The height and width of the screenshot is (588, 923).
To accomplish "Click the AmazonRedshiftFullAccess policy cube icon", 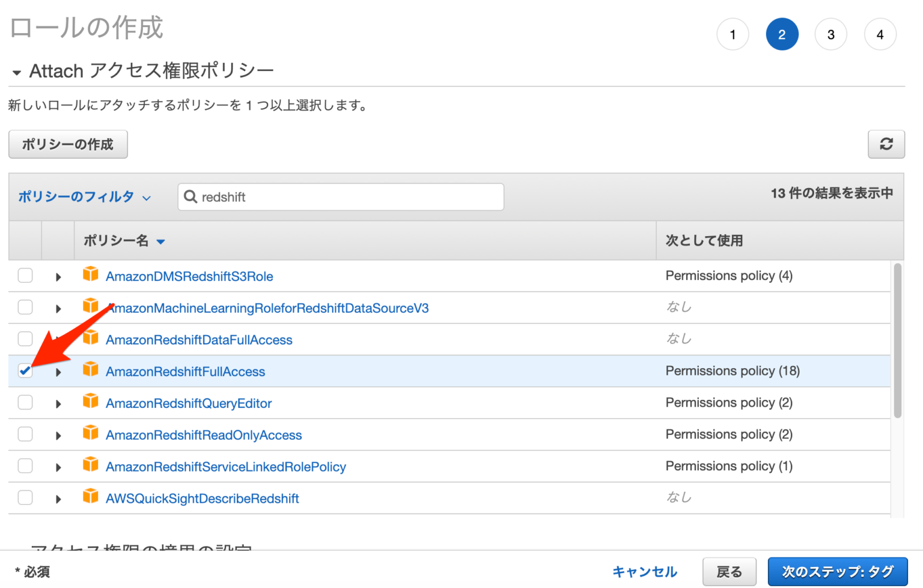I will [91, 371].
